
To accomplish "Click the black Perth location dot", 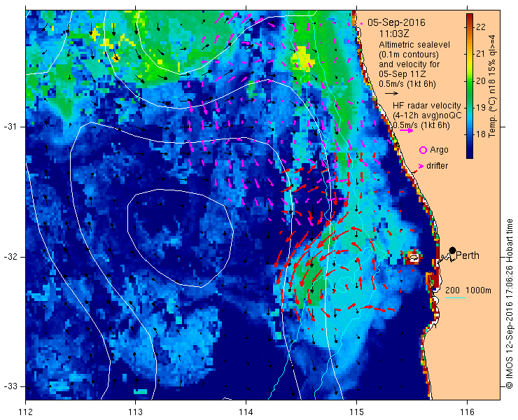I will pyautogui.click(x=453, y=250).
